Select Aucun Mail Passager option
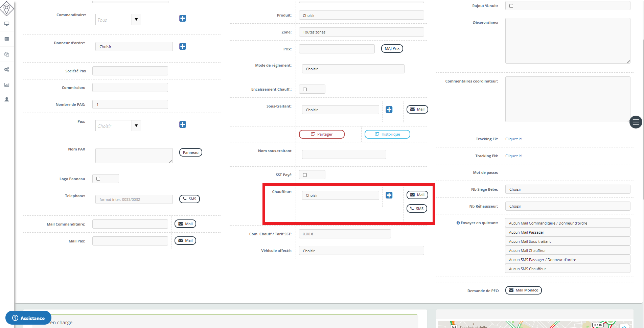Viewport: 644px width, 328px height. [567, 232]
